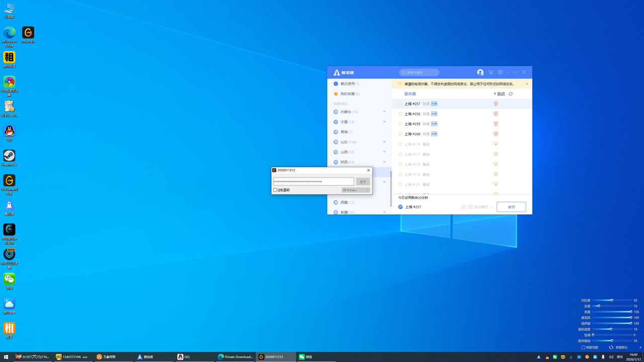
Task: Refresh server list with circular arrow icon
Action: [x=511, y=94]
